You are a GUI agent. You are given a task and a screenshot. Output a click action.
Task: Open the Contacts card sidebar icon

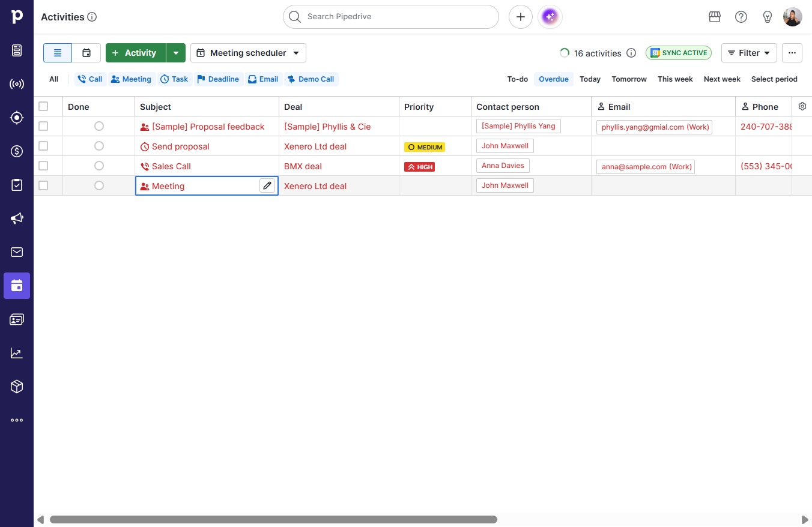point(17,319)
